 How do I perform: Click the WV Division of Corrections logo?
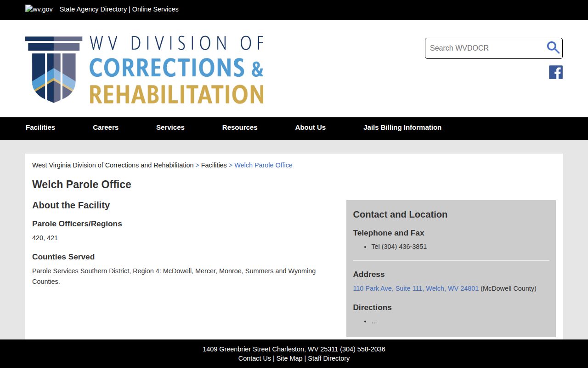point(144,69)
